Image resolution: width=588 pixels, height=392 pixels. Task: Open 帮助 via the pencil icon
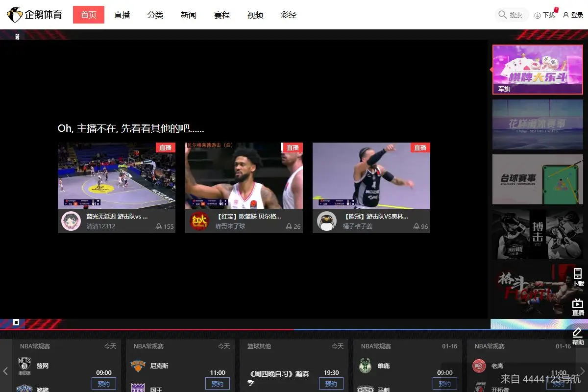pyautogui.click(x=577, y=332)
